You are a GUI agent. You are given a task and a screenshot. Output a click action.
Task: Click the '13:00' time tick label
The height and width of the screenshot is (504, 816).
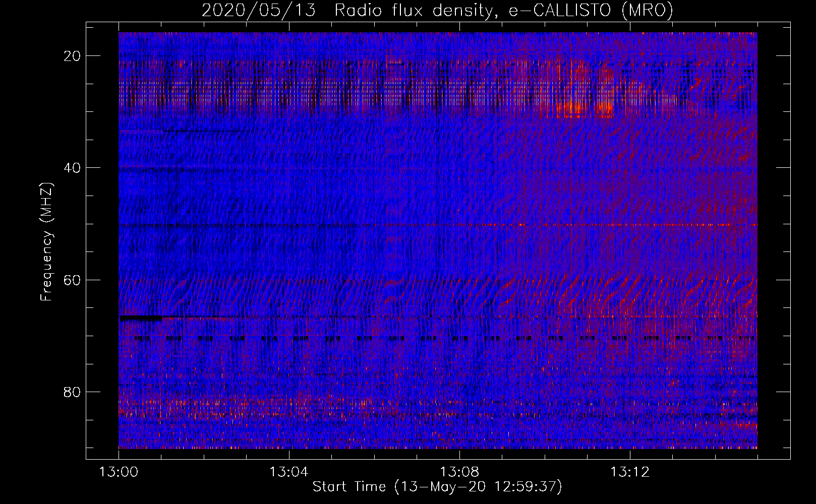tap(119, 472)
